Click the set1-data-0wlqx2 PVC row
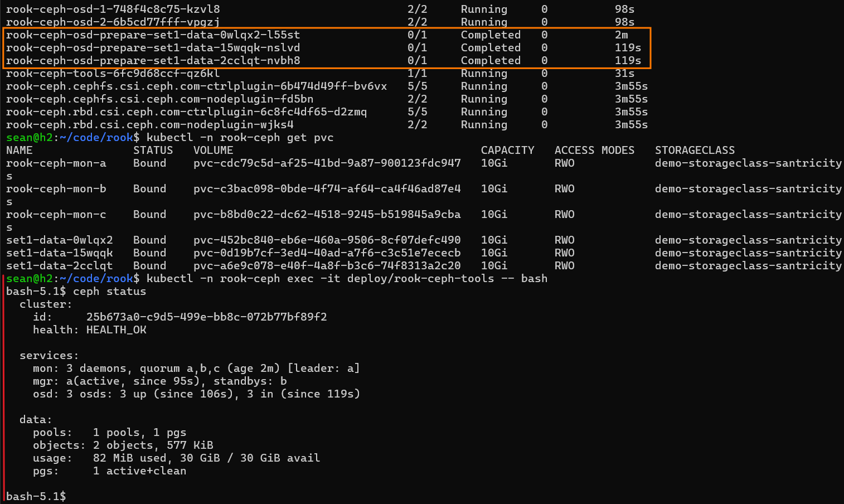This screenshot has height=504, width=844. click(424, 240)
